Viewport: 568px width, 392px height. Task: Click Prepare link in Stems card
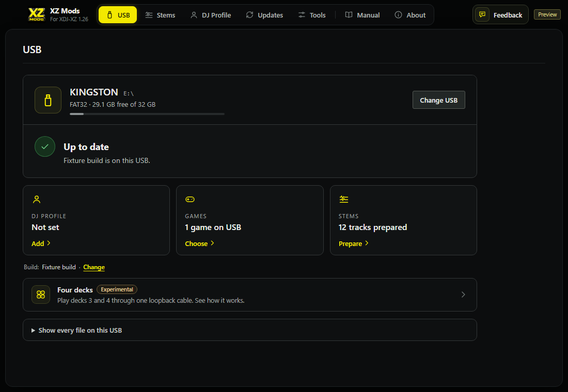coord(354,243)
